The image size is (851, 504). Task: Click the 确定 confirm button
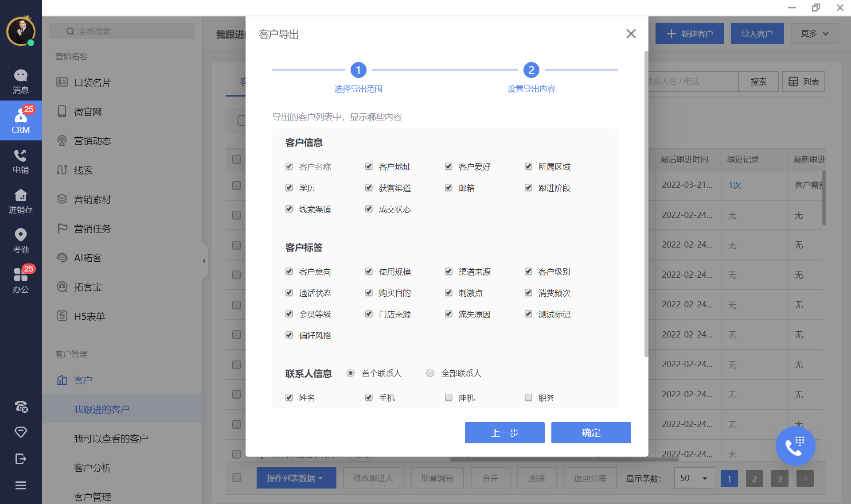click(x=591, y=433)
